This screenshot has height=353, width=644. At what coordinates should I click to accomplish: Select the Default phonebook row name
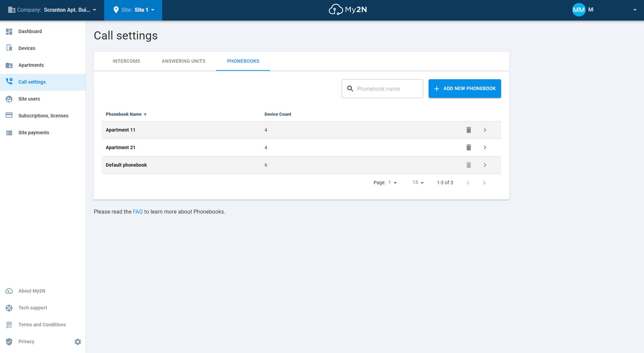(126, 165)
